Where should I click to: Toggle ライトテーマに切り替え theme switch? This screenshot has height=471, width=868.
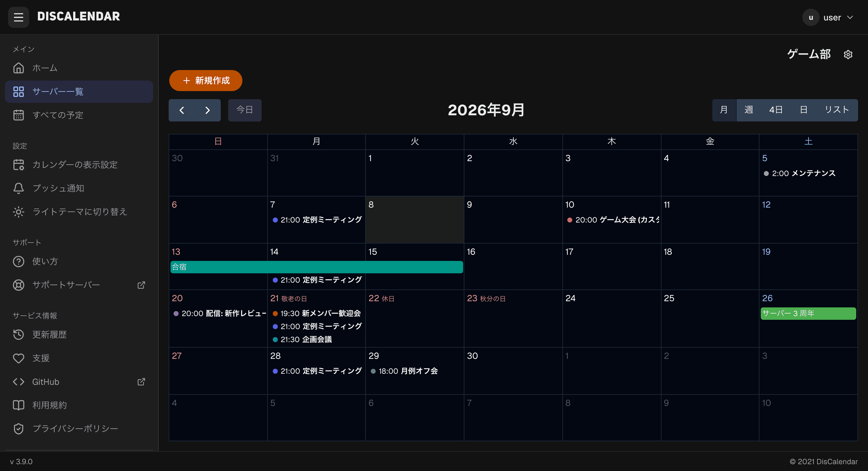click(x=79, y=212)
